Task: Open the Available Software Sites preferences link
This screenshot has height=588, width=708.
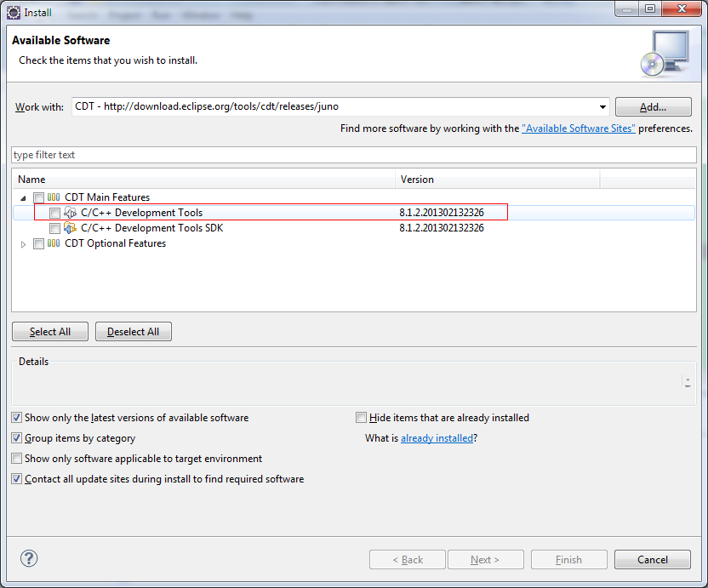Action: tap(578, 128)
